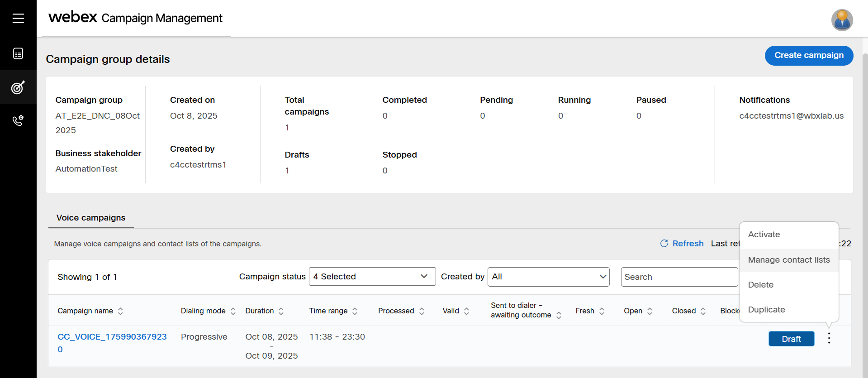Switch to the Voice campaigns tab
This screenshot has width=868, height=384.
pos(91,218)
